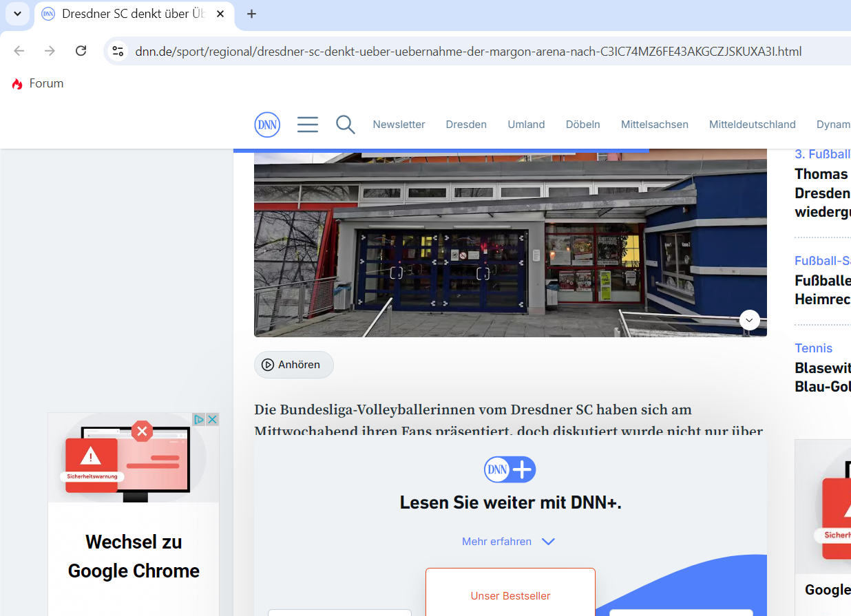Click the Anhören listen button

[294, 365]
